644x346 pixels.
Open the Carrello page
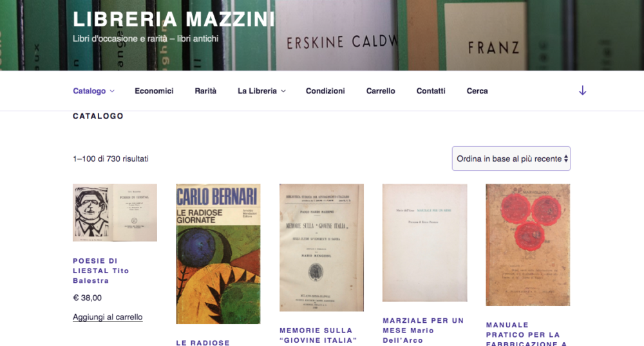coord(381,91)
